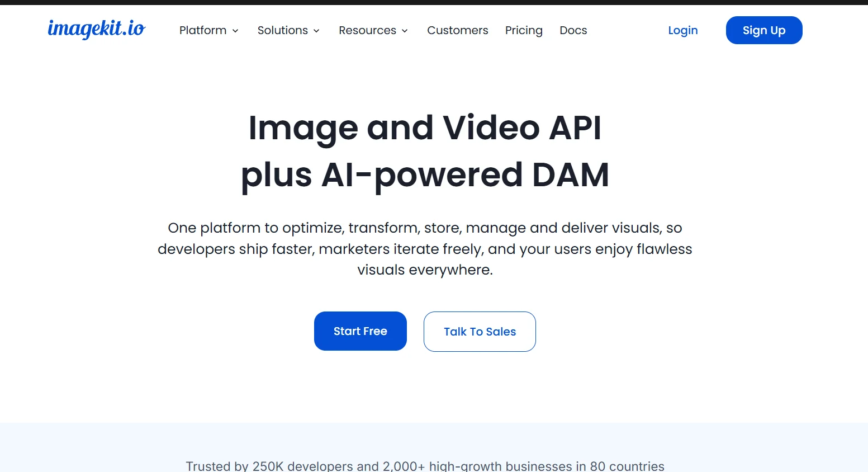Log in to your account
The width and height of the screenshot is (868, 472).
click(x=682, y=30)
